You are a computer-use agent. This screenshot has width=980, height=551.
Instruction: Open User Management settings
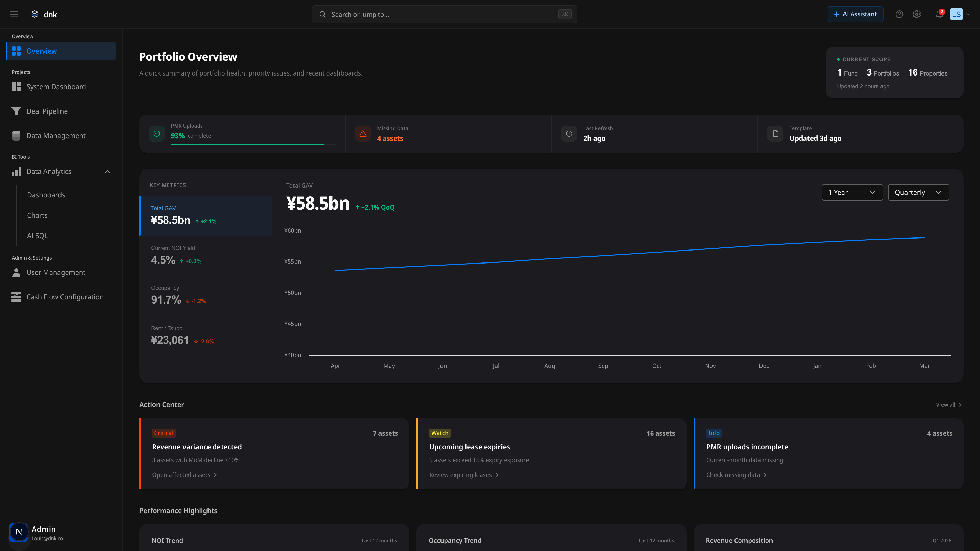tap(56, 272)
